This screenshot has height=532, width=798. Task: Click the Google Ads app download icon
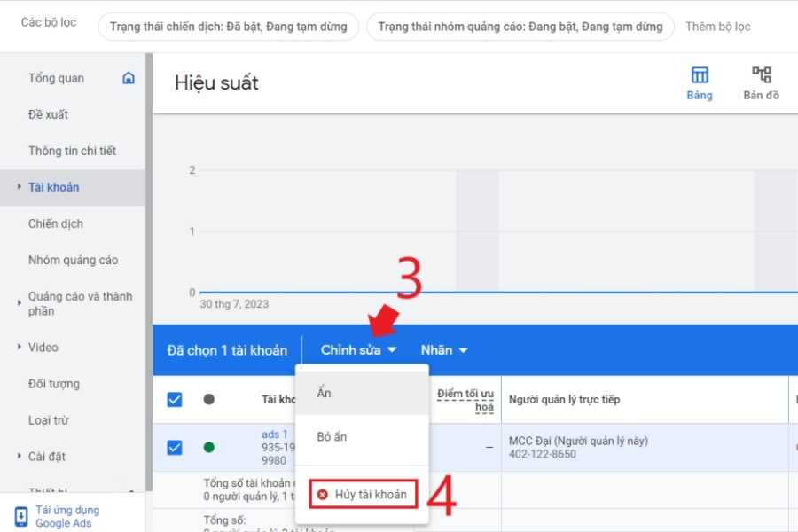(x=21, y=516)
